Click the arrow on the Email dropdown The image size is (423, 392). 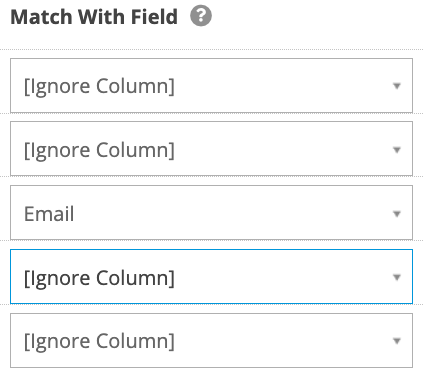[x=396, y=214]
